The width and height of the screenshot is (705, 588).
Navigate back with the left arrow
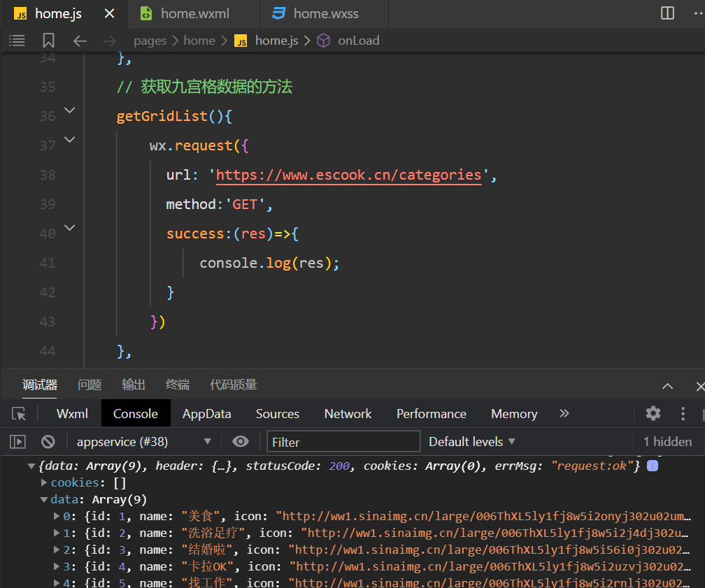point(80,41)
